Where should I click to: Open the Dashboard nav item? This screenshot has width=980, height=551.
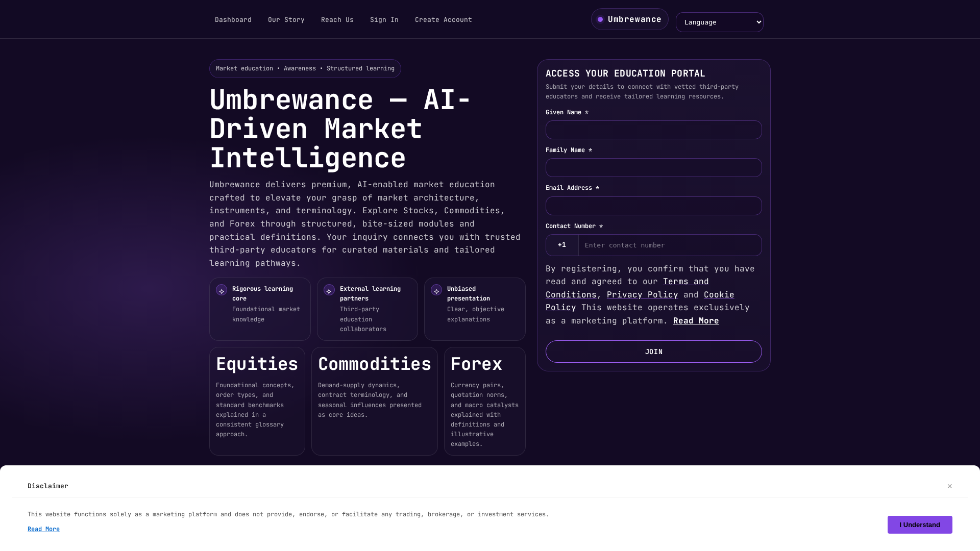click(x=233, y=20)
